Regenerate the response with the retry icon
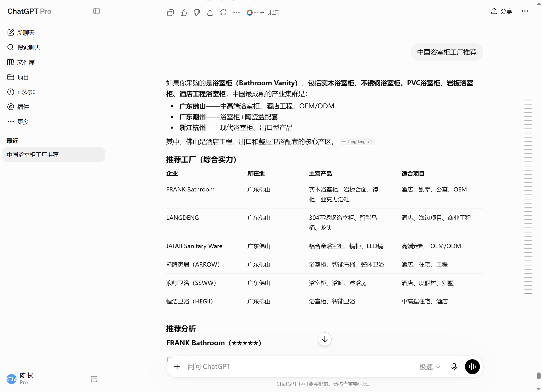 coord(223,13)
